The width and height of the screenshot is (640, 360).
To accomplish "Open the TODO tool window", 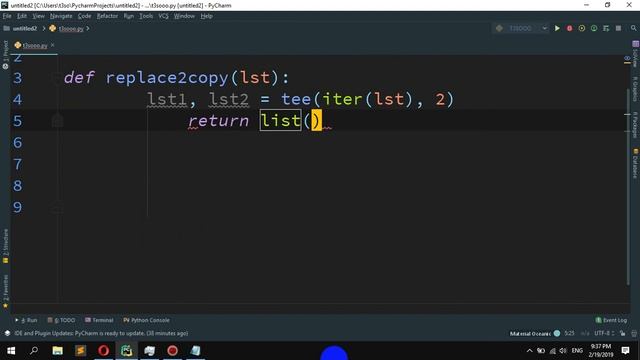I will click(x=61, y=320).
